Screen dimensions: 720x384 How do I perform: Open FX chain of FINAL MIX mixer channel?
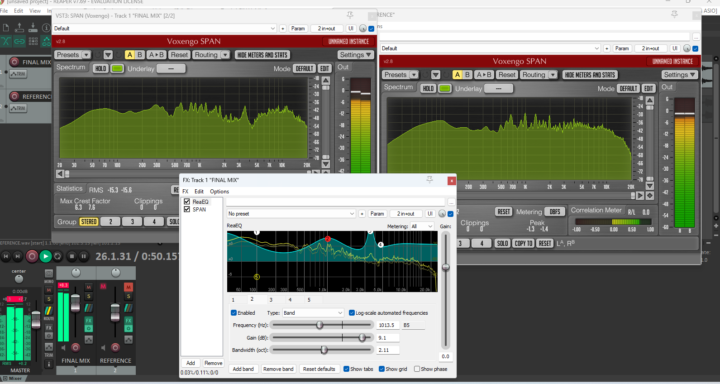pyautogui.click(x=89, y=320)
